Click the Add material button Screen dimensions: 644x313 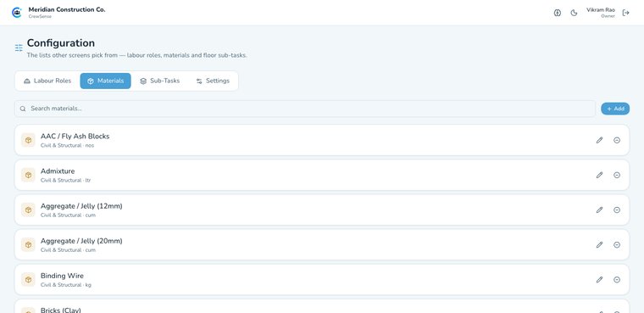click(x=615, y=109)
